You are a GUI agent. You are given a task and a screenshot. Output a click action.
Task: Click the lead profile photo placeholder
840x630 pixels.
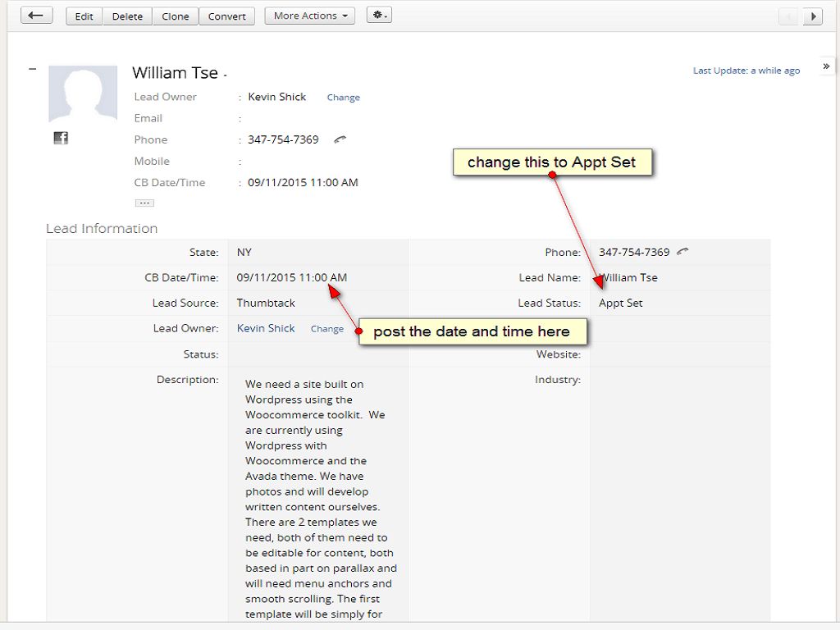[x=83, y=94]
